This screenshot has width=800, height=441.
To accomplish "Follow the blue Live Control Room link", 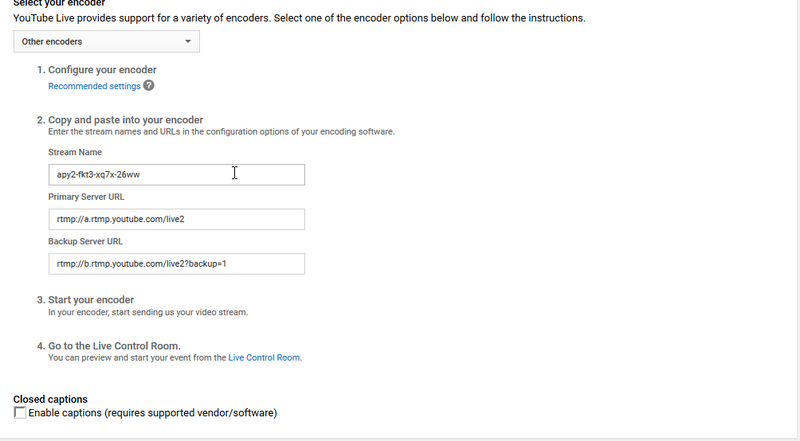I will click(x=264, y=358).
